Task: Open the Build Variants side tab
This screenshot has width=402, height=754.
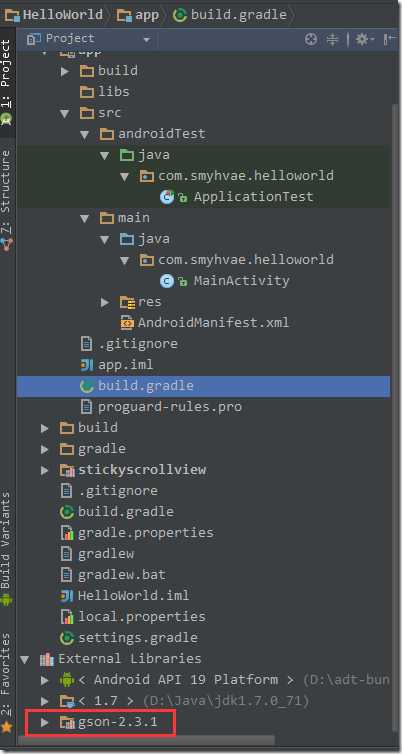Action: (6, 548)
